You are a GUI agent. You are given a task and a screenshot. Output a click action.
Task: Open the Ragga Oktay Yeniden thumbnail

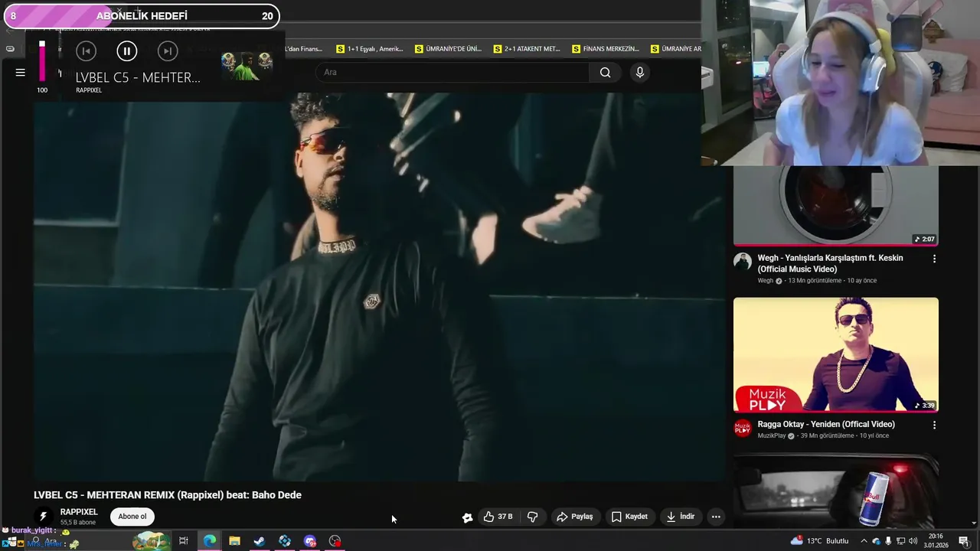835,354
